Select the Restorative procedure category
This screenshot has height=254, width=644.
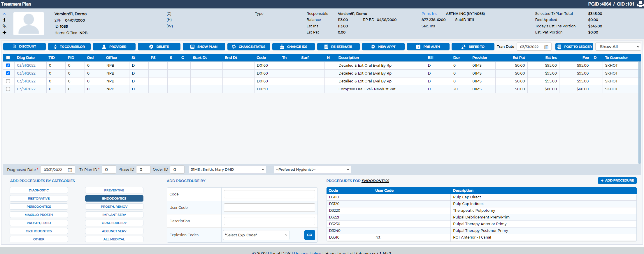pyautogui.click(x=39, y=198)
